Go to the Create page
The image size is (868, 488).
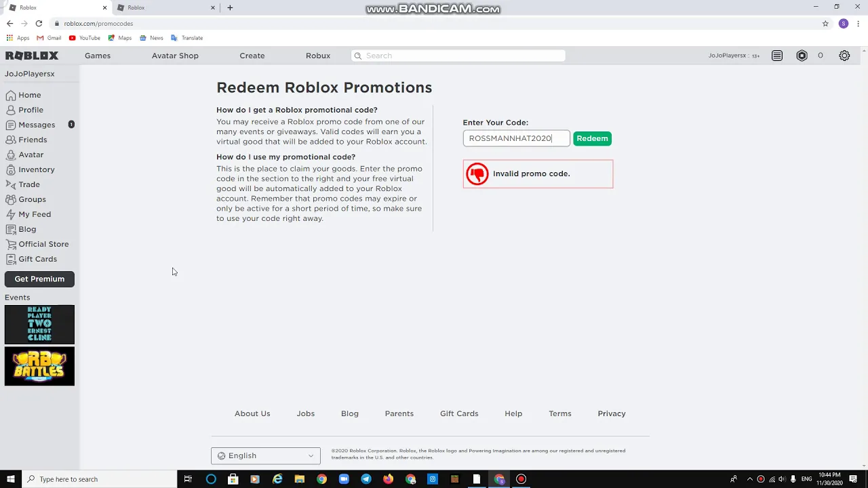tap(252, 56)
